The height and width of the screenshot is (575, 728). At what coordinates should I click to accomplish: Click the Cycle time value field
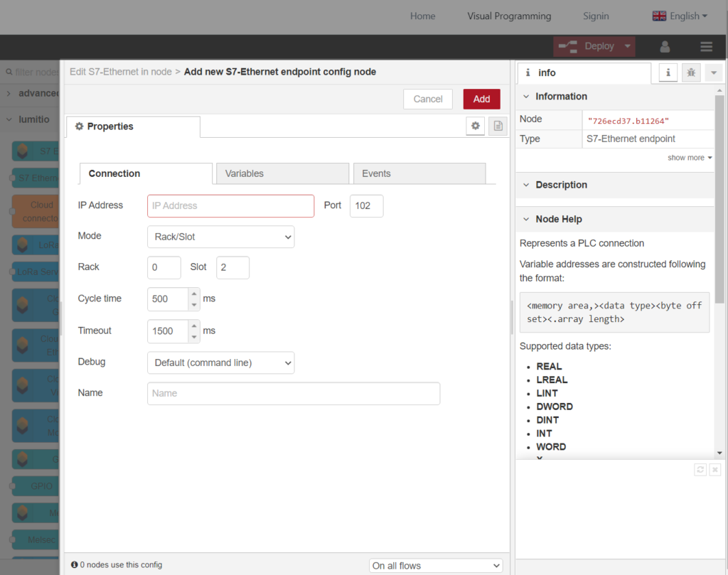pos(168,299)
